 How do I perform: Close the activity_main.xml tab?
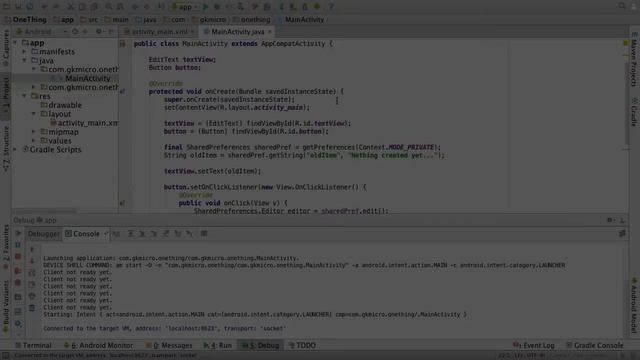tap(192, 32)
